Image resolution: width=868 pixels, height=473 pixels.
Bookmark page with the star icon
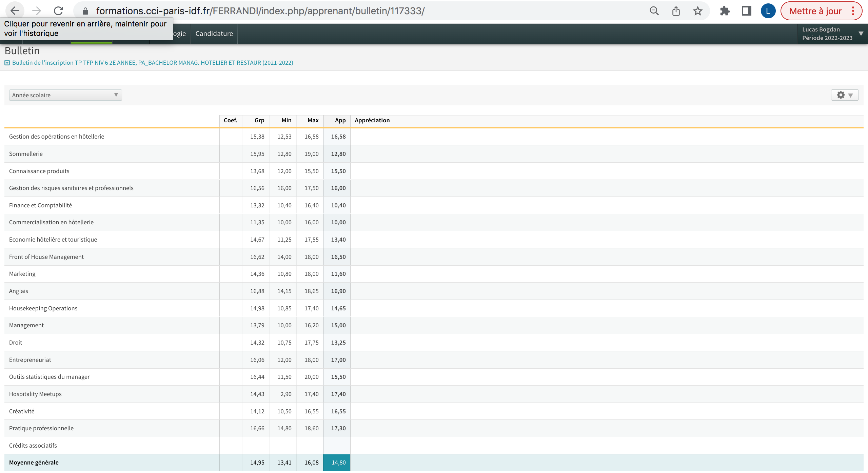tap(697, 11)
